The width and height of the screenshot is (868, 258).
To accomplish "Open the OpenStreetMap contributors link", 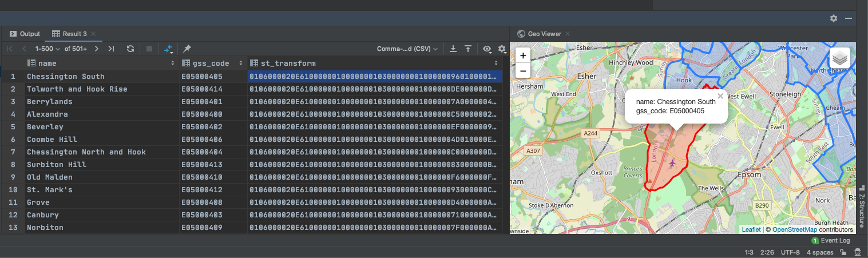I will 795,229.
